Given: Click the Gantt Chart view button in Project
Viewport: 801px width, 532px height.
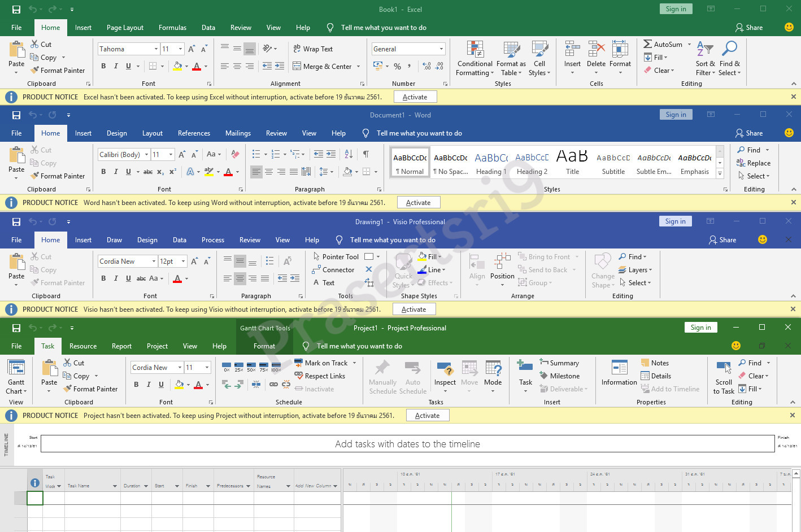Looking at the screenshot, I should (16, 377).
